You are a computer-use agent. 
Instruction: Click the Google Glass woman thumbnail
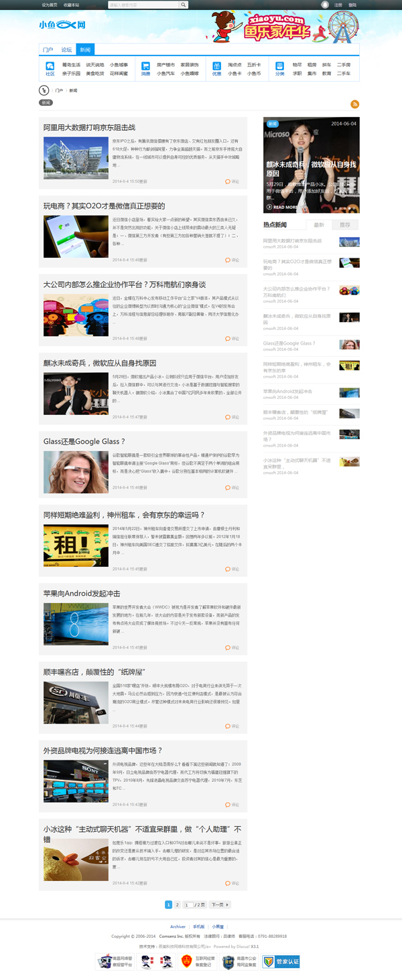pos(76,472)
